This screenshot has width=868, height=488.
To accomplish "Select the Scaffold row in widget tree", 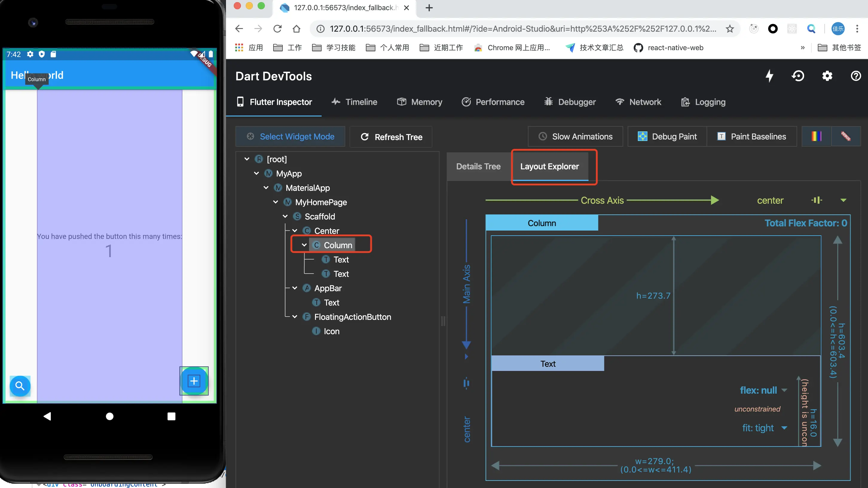I will click(x=314, y=217).
